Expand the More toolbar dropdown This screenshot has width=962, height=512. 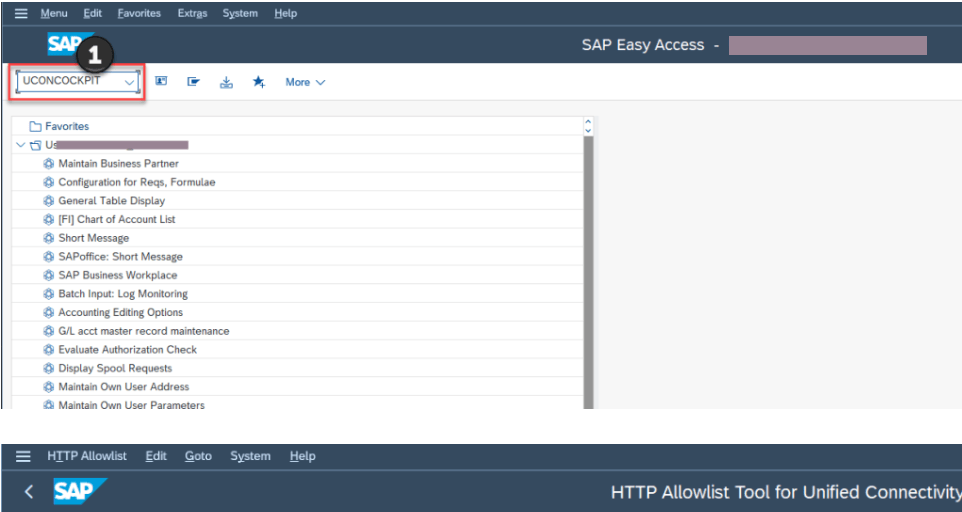tap(305, 82)
